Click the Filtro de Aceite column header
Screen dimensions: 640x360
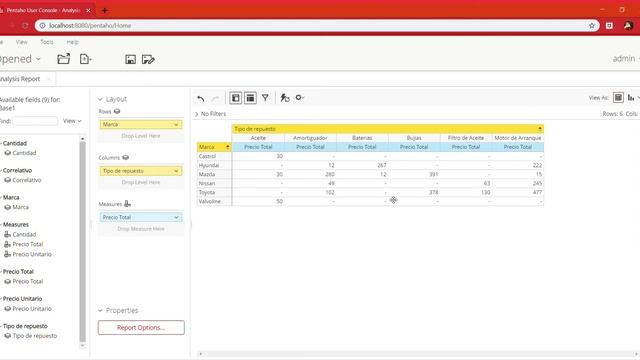click(x=466, y=138)
